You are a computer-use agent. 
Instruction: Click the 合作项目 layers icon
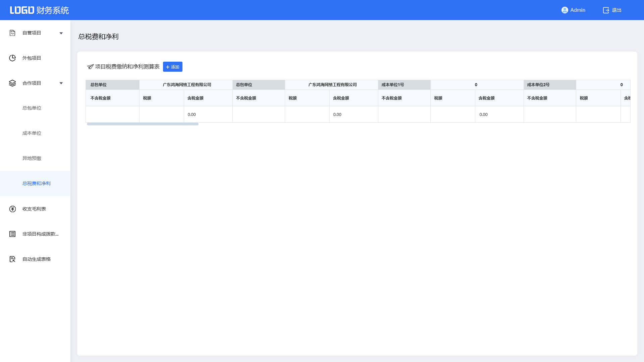[12, 83]
